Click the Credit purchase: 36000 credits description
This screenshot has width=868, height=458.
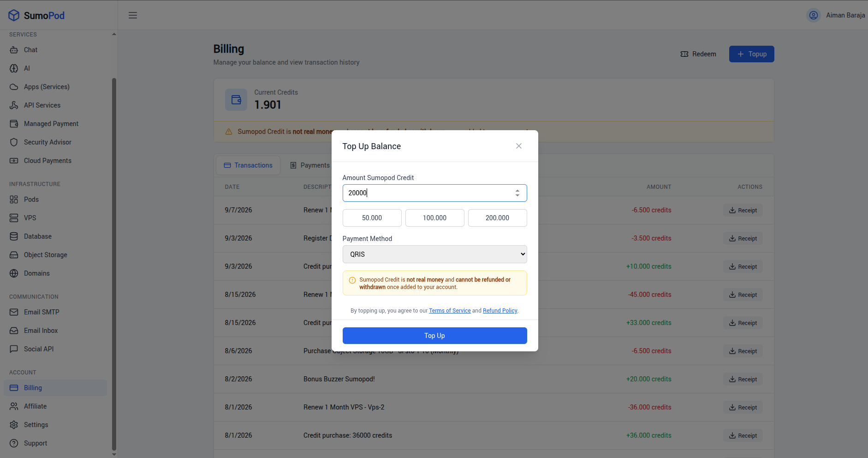pyautogui.click(x=348, y=435)
